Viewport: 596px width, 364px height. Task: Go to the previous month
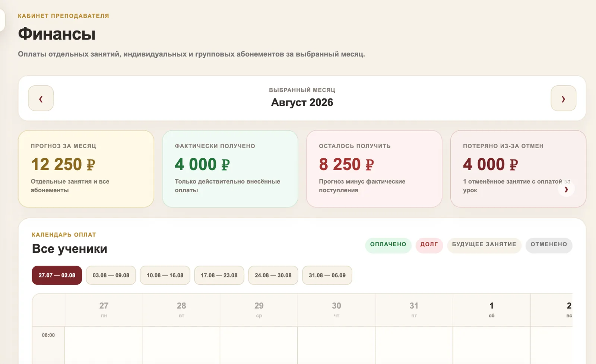pos(41,98)
